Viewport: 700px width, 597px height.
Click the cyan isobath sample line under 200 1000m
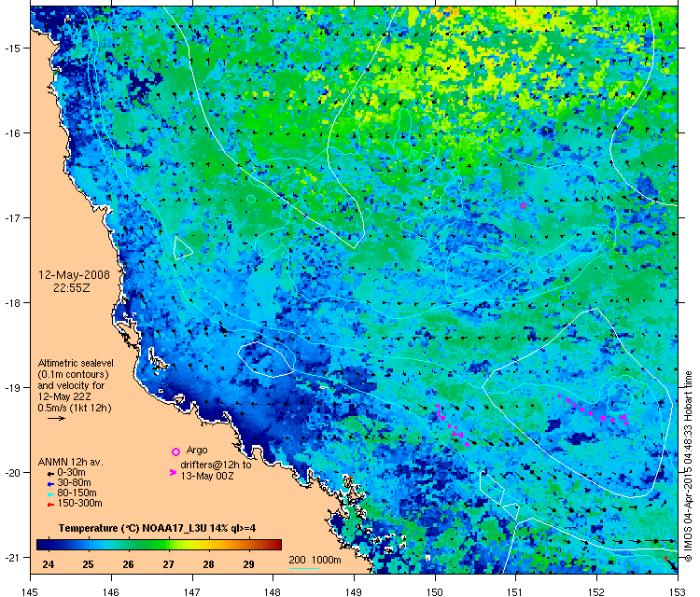[304, 568]
